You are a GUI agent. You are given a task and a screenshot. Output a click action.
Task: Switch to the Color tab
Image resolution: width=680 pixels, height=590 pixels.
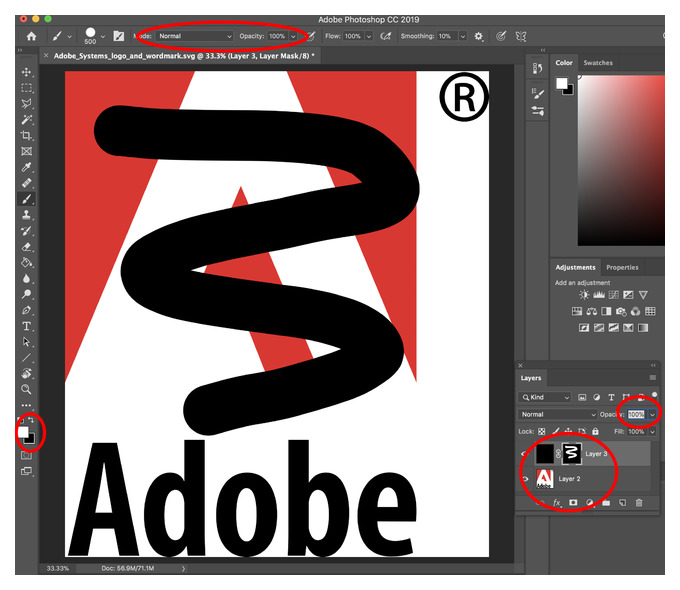tap(564, 63)
